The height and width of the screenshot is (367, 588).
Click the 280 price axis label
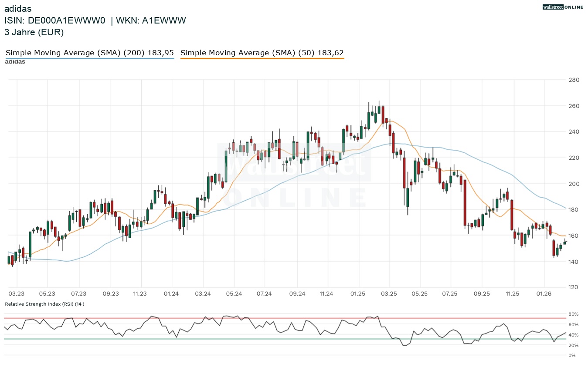point(574,80)
